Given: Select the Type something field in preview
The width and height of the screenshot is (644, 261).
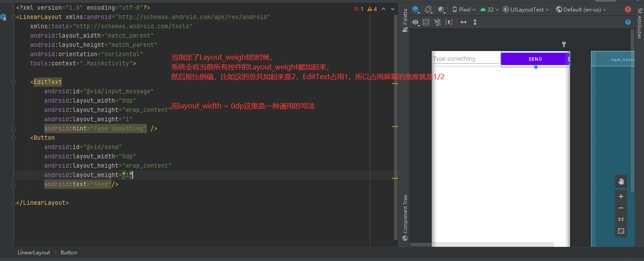Looking at the screenshot, I should click(x=466, y=59).
